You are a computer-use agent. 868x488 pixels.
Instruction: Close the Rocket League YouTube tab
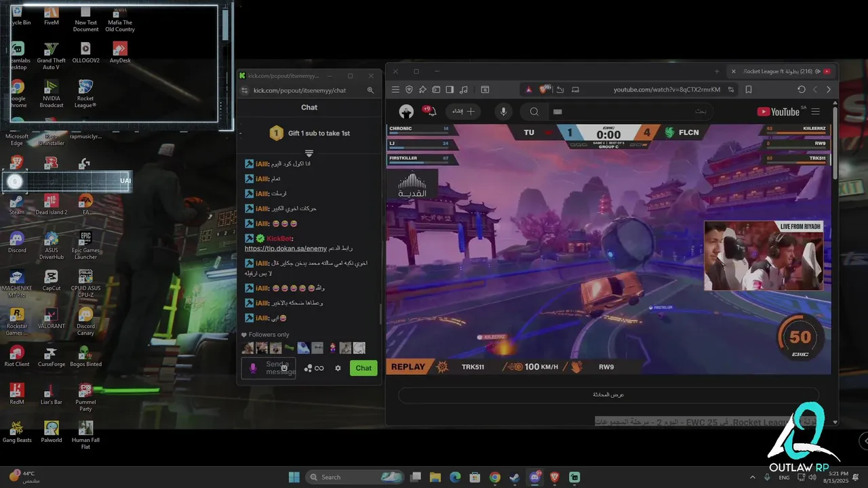(x=733, y=71)
